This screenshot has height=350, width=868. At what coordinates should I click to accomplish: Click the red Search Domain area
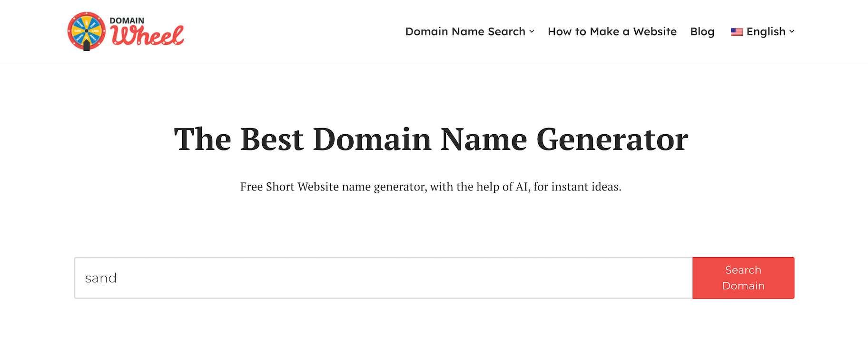(743, 278)
